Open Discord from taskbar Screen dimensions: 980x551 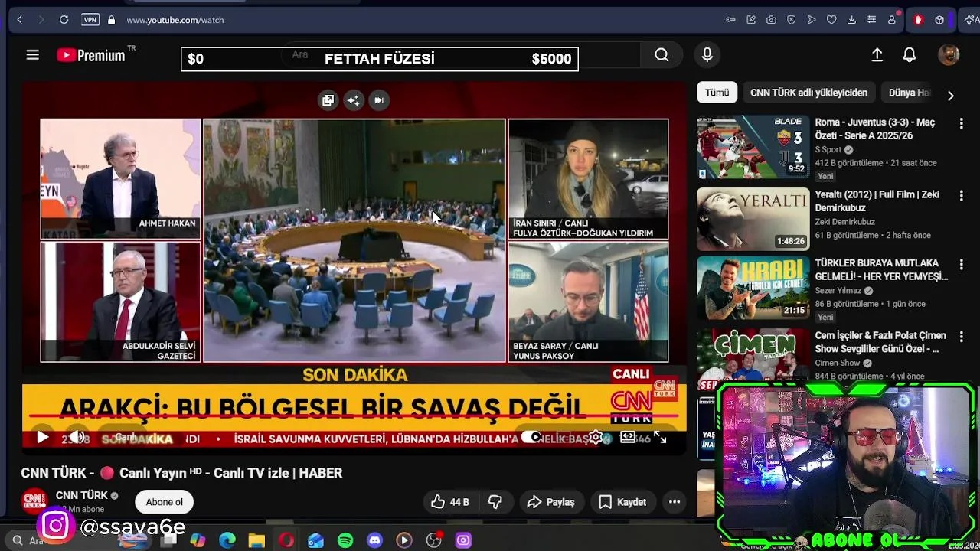tap(374, 540)
